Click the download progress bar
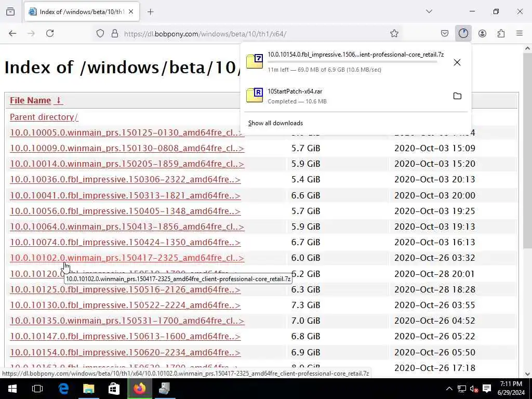The width and height of the screenshot is (532, 399). (352, 62)
